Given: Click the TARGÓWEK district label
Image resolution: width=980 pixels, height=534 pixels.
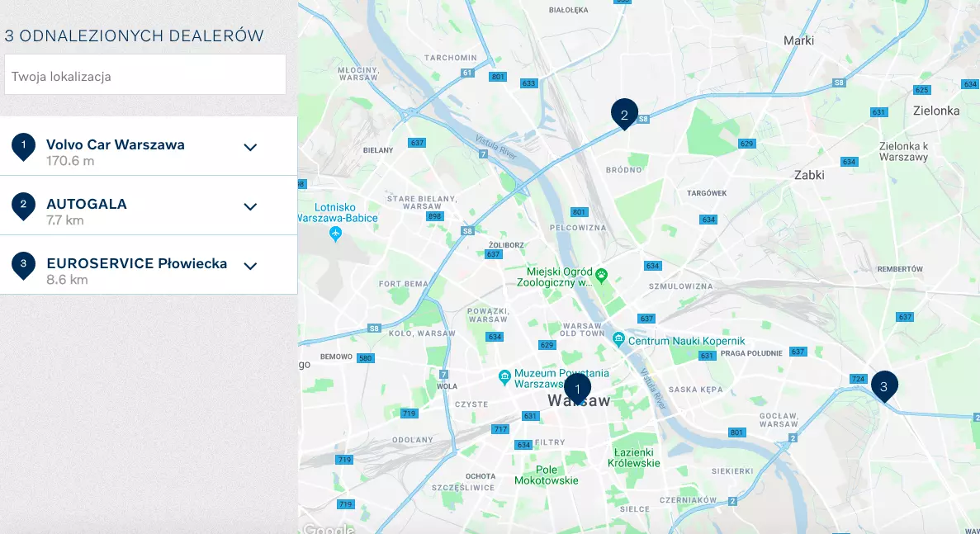Looking at the screenshot, I should tap(707, 193).
